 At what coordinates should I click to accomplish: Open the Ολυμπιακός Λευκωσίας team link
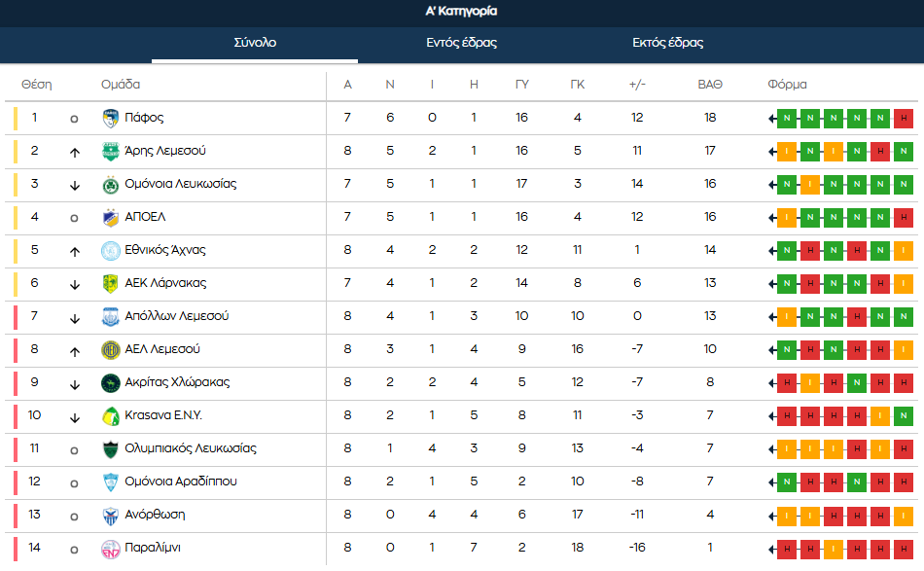(x=191, y=448)
